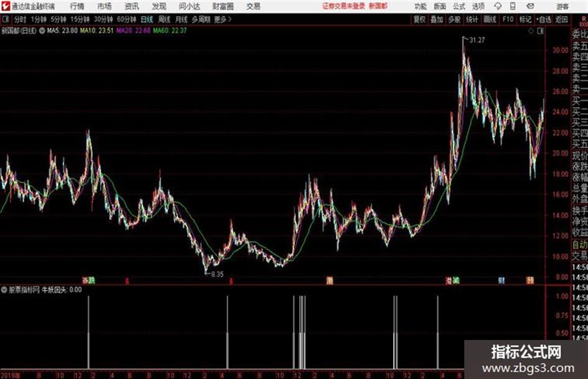Open the 财富圈 menu
The width and height of the screenshot is (588, 379).
(x=223, y=6)
